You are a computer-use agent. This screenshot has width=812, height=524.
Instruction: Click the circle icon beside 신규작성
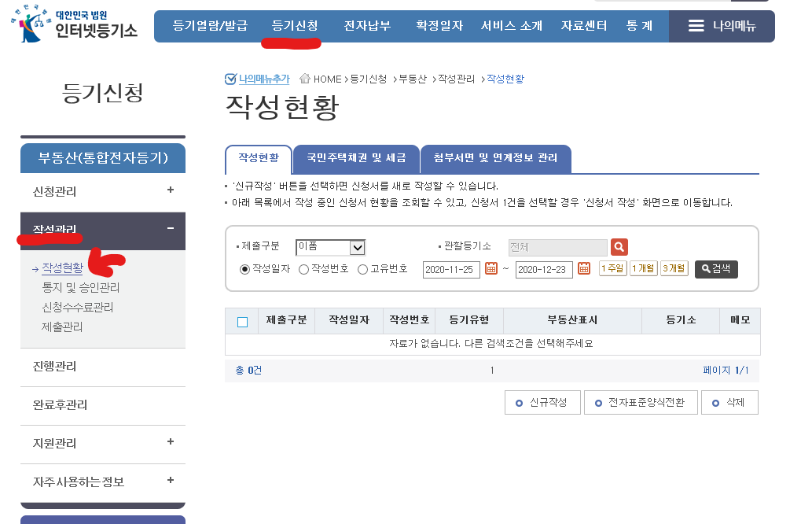(518, 402)
